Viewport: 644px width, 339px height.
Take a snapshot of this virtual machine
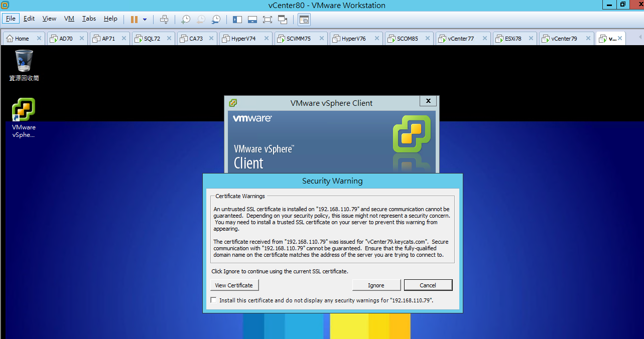(185, 19)
